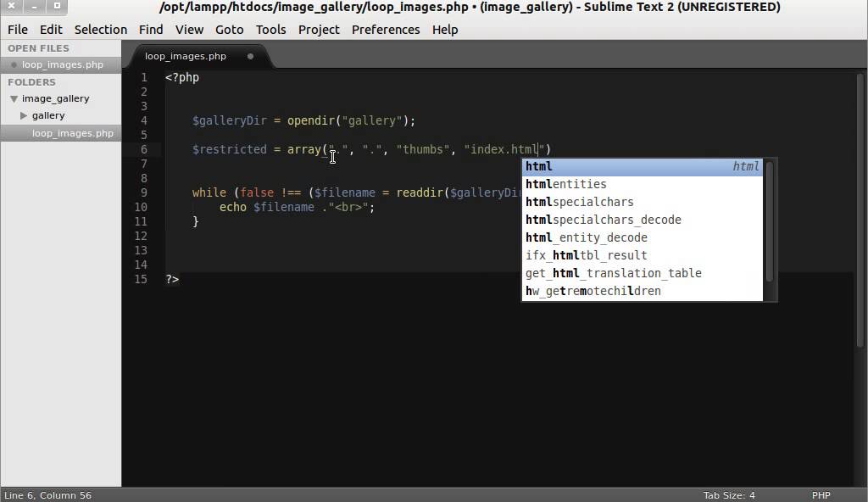Choose the html autocomplete suggestion
The image size is (868, 502).
coord(643,166)
